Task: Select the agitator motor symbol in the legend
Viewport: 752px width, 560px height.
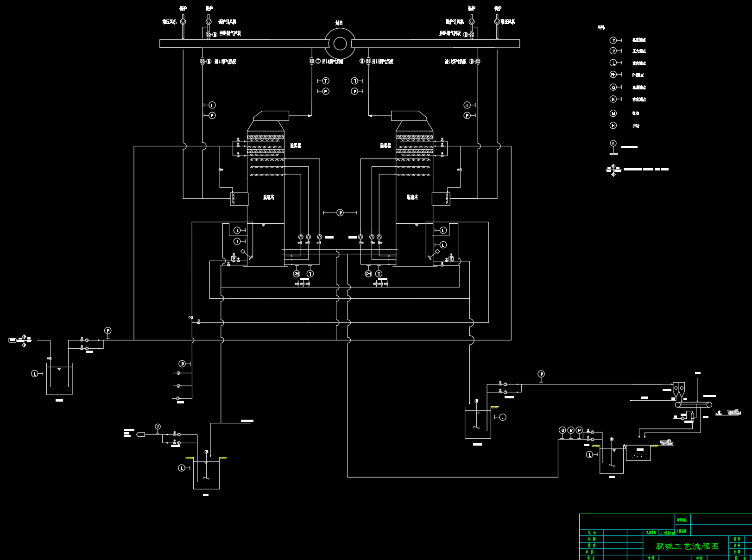Action: point(613,147)
